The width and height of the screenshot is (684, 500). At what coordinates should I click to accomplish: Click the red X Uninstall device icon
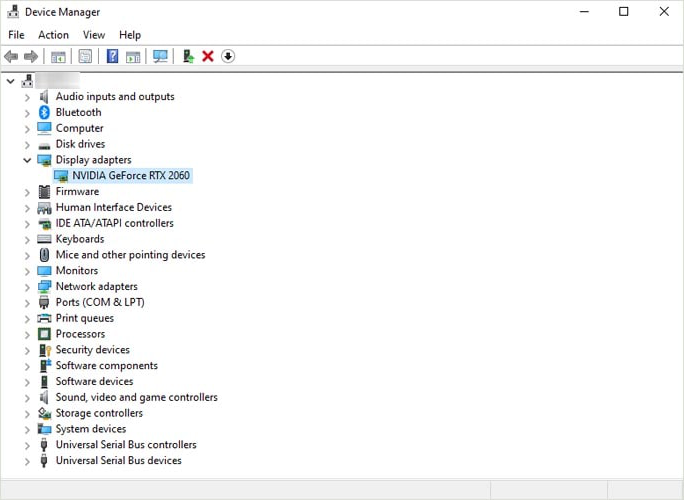point(208,56)
